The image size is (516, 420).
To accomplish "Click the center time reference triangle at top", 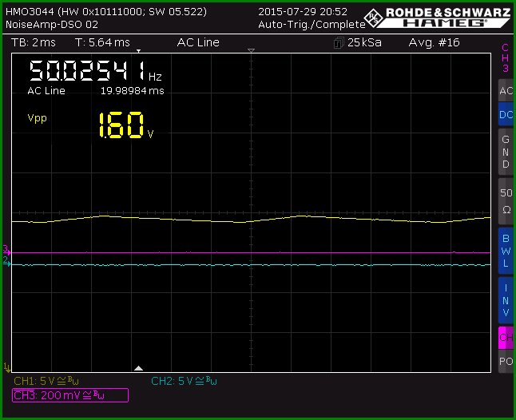I will click(x=251, y=50).
